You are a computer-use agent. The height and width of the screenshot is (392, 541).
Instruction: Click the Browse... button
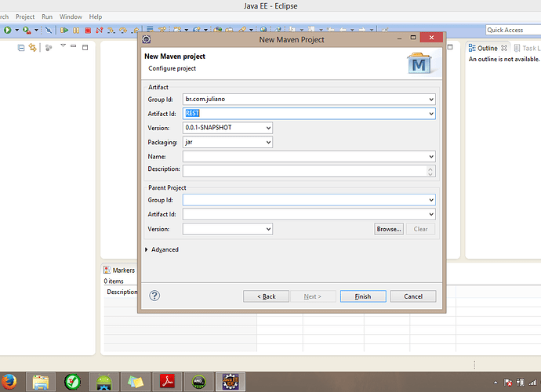tap(389, 229)
